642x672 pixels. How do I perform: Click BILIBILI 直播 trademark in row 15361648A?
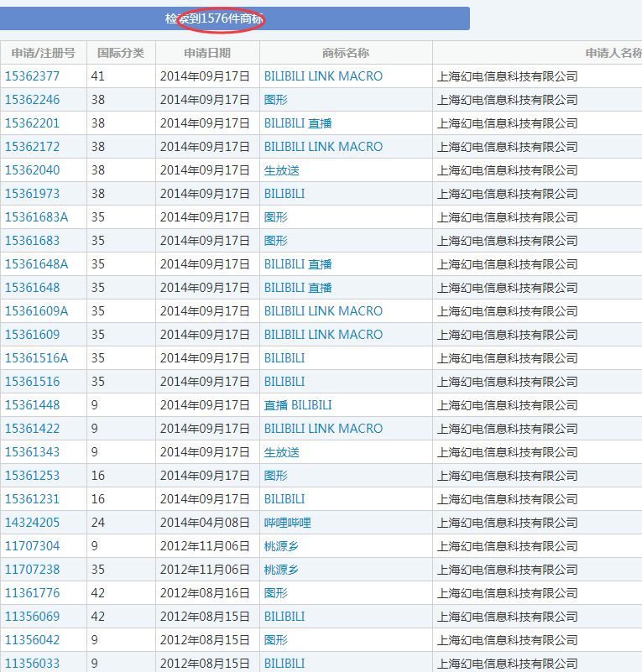point(298,264)
